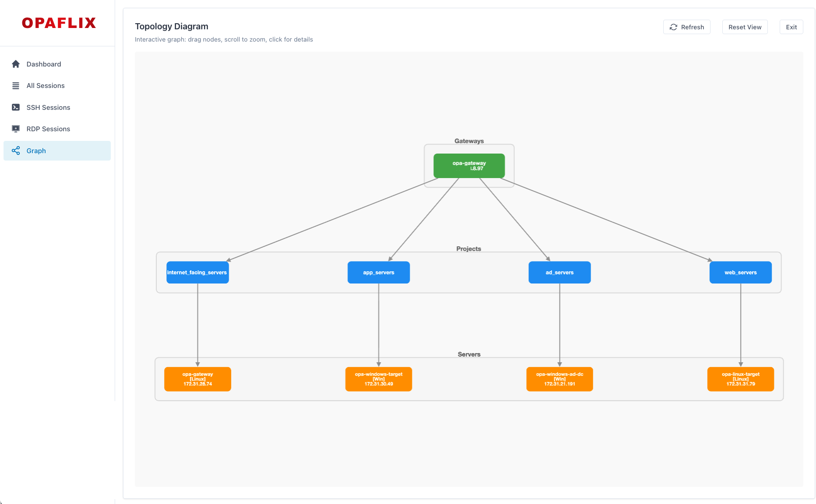Image resolution: width=816 pixels, height=504 pixels.
Task: Open SSH Sessions via terminal icon
Action: (x=16, y=107)
